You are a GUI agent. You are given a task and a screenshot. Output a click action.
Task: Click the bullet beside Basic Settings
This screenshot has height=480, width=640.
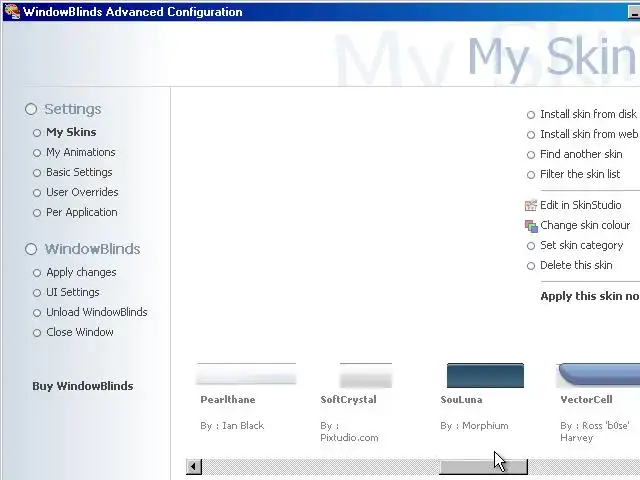(37, 173)
